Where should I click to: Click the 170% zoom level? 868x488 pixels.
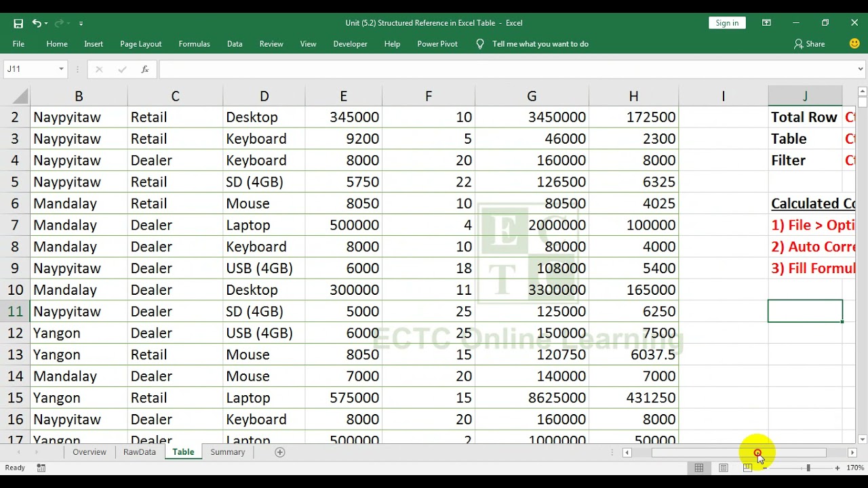point(855,468)
